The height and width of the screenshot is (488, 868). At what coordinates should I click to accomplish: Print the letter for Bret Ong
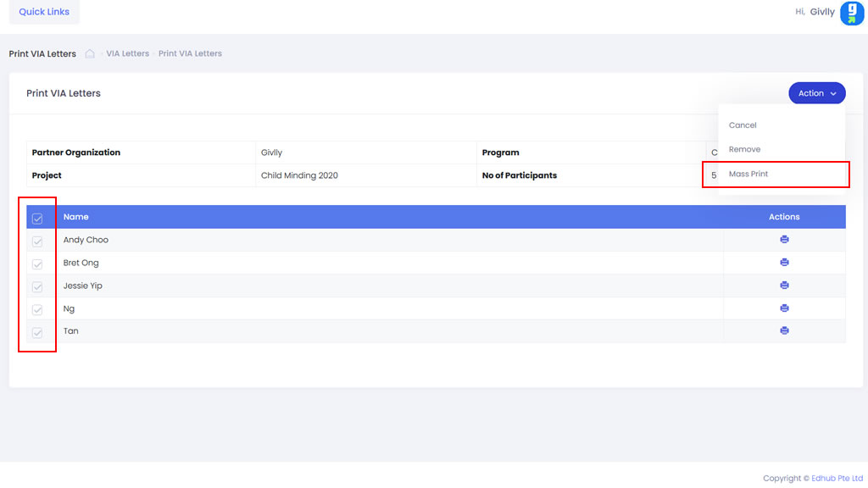784,263
